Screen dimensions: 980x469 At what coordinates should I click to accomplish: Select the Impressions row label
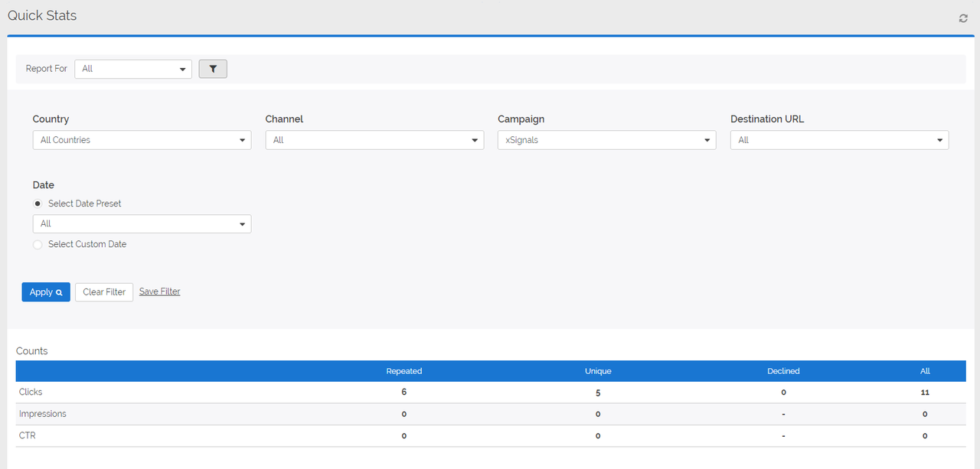(43, 414)
